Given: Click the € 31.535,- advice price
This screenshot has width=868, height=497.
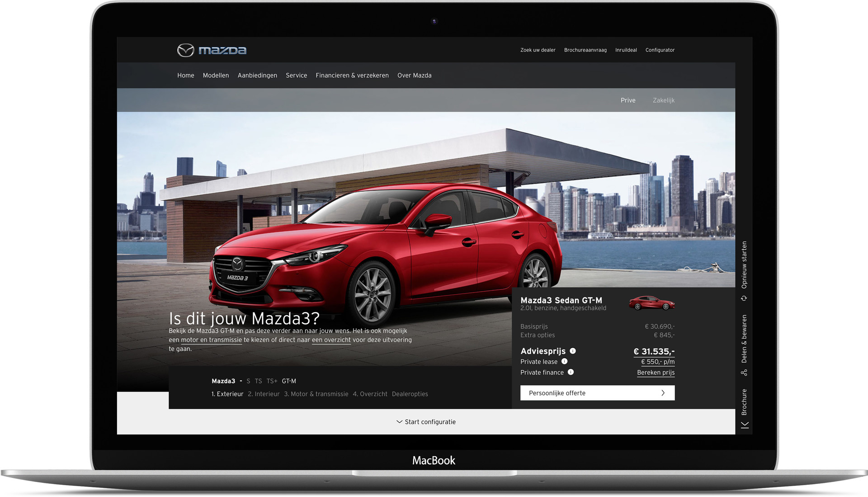Looking at the screenshot, I should tap(654, 352).
